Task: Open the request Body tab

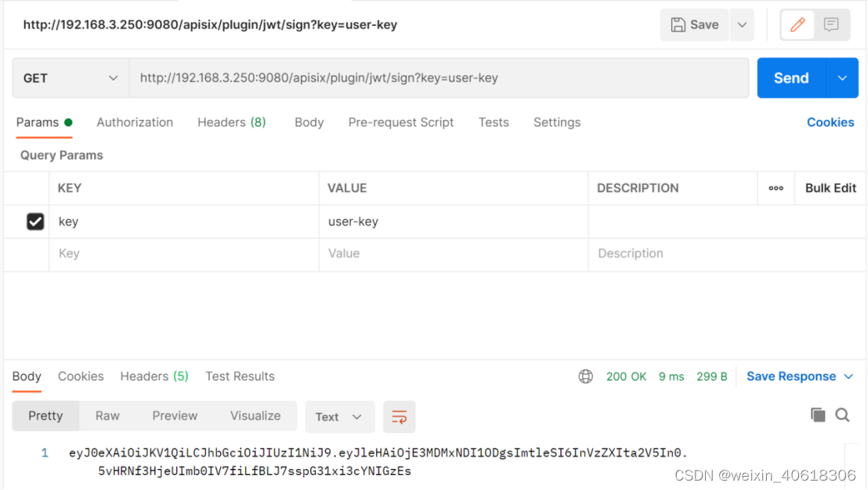Action: click(309, 123)
